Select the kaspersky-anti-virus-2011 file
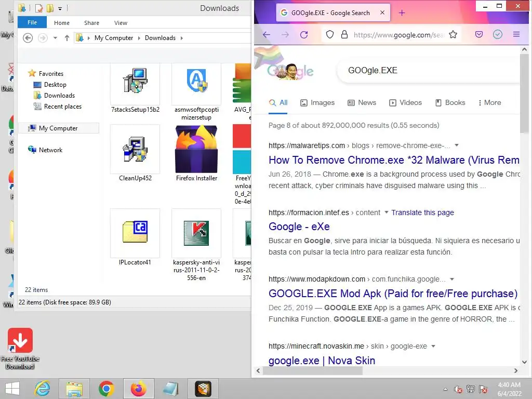The height and width of the screenshot is (399, 532). pos(196,245)
